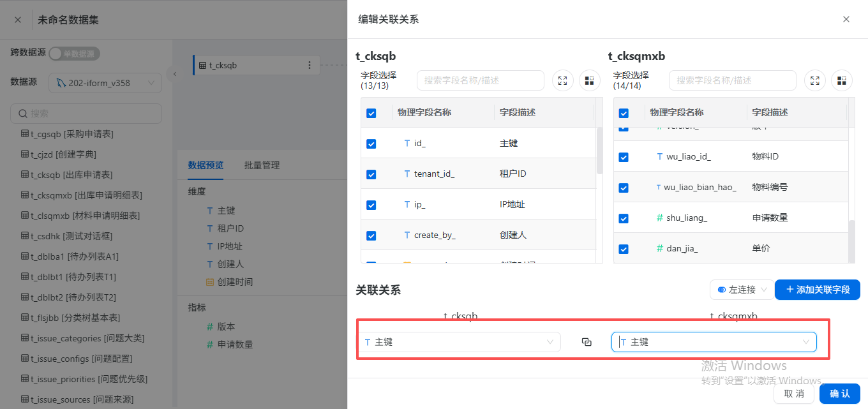Uncheck the wu_liao_id_ field checkbox
The width and height of the screenshot is (868, 409).
click(624, 157)
